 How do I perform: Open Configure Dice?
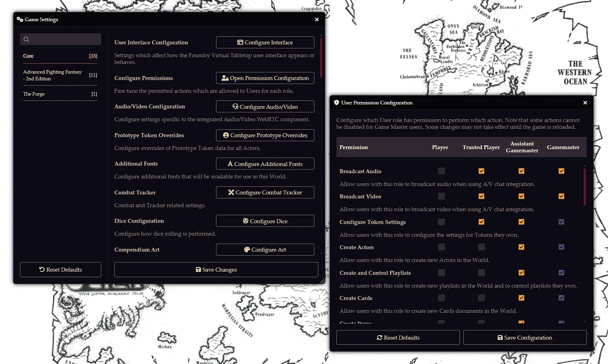[265, 221]
